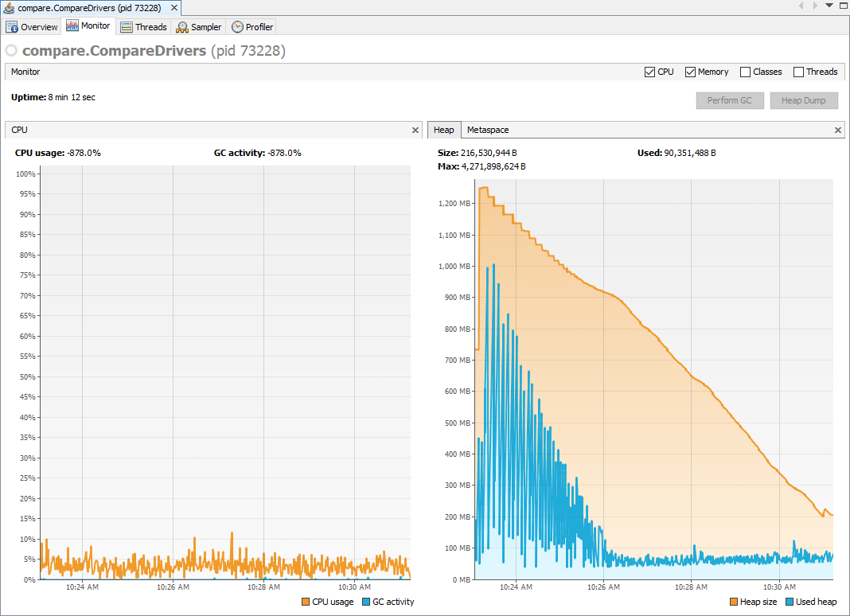850x616 pixels.
Task: Click the Monitor graph icon
Action: (x=74, y=25)
